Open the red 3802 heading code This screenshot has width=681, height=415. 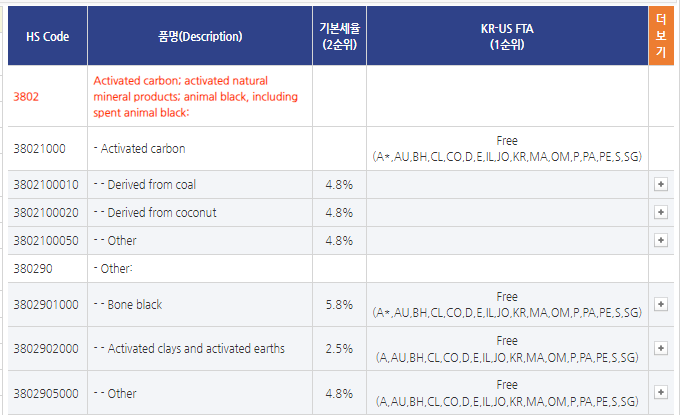point(26,96)
